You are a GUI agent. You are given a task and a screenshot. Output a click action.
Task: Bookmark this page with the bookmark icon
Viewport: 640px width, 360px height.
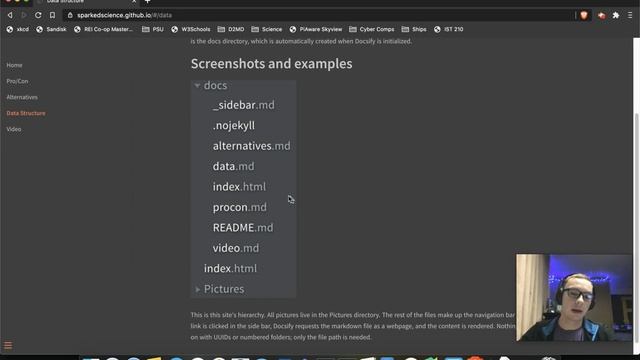52,15
